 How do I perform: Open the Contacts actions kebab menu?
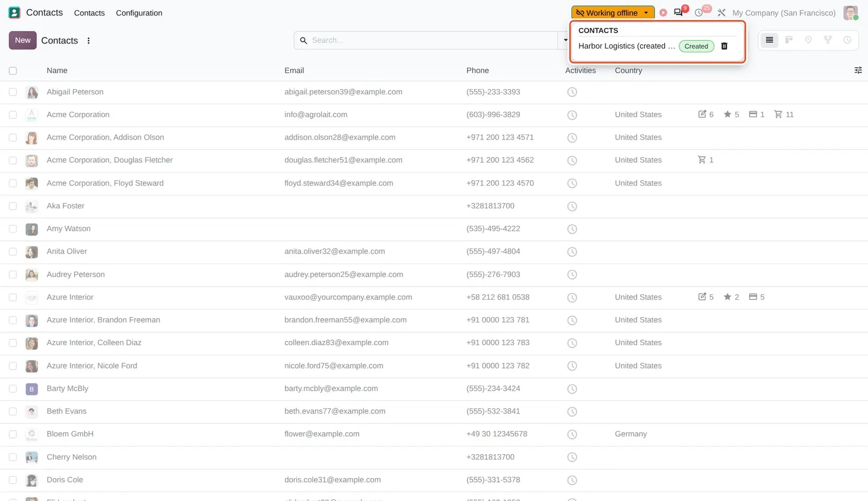88,41
